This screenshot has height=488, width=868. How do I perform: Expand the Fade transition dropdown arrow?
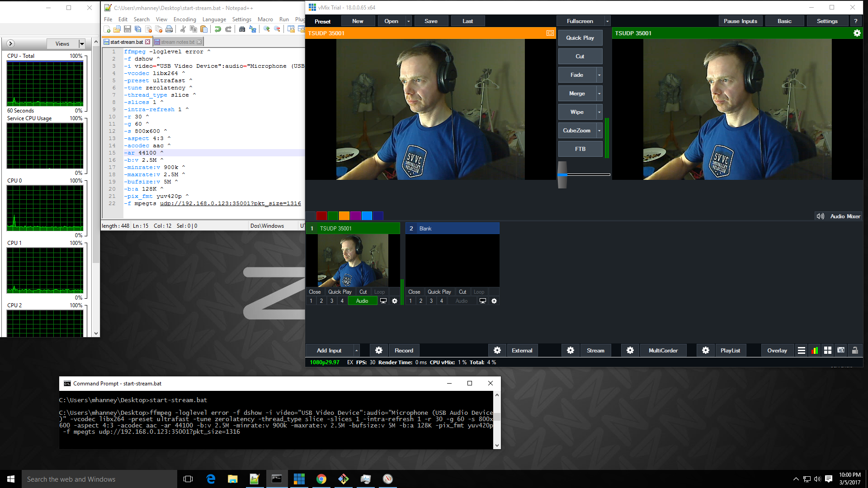pyautogui.click(x=599, y=75)
